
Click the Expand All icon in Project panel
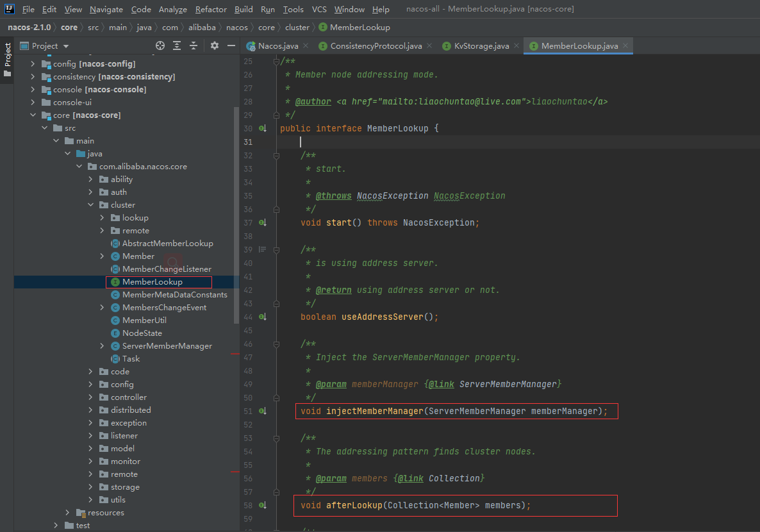point(177,46)
